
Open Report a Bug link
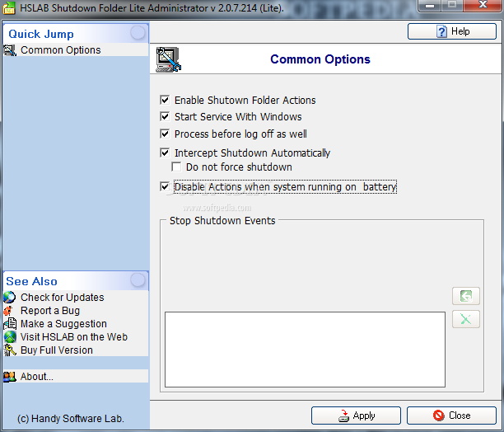point(50,311)
